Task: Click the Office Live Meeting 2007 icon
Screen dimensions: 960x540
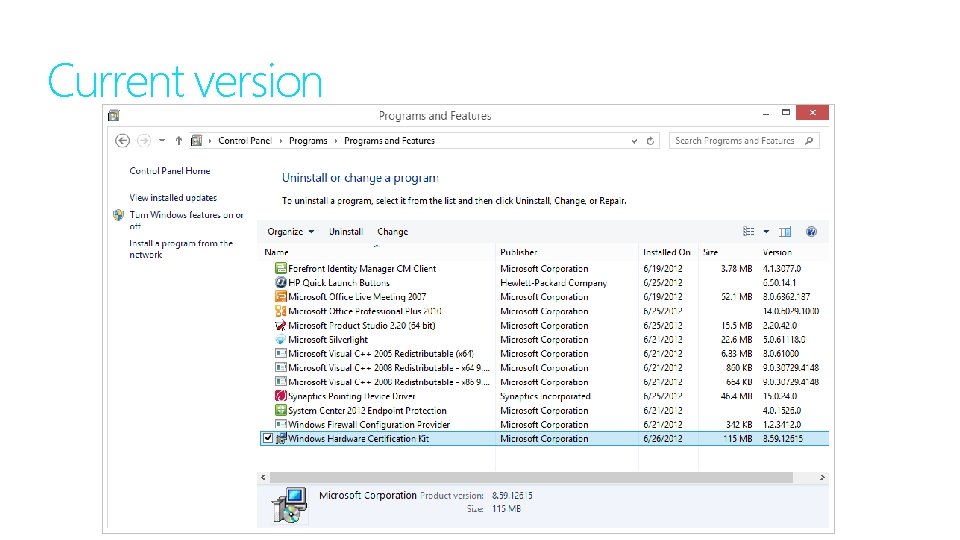Action: [280, 296]
